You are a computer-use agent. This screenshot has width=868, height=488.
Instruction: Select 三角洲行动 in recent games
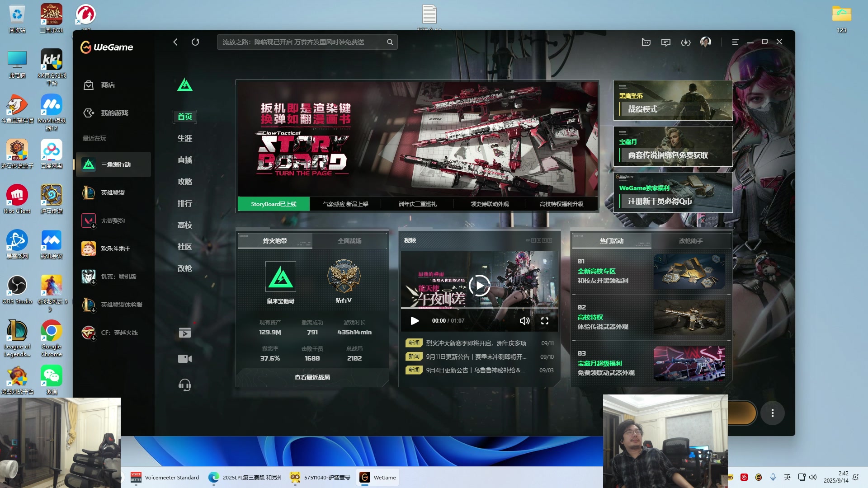(113, 164)
